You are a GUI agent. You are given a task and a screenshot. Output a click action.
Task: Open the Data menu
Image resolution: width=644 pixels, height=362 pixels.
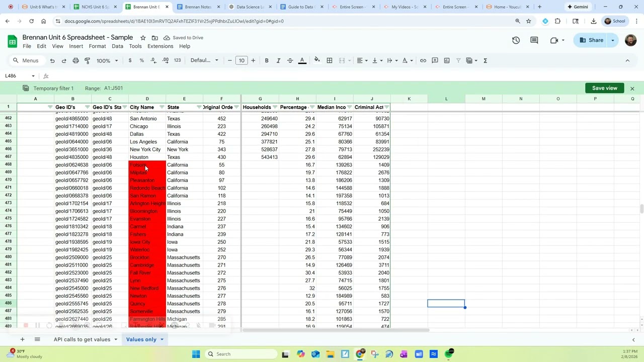tap(117, 46)
